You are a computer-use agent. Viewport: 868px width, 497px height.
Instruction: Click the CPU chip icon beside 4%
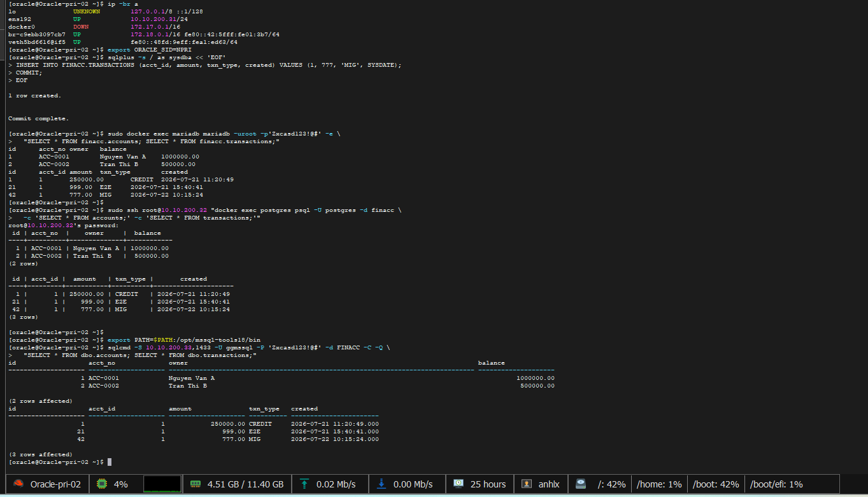click(x=101, y=484)
